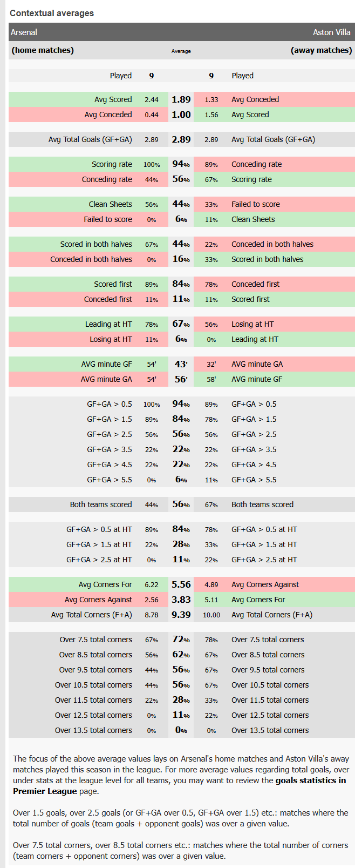Select the left Over 13.5 total corners label
The width and height of the screenshot is (362, 868).
tap(93, 730)
